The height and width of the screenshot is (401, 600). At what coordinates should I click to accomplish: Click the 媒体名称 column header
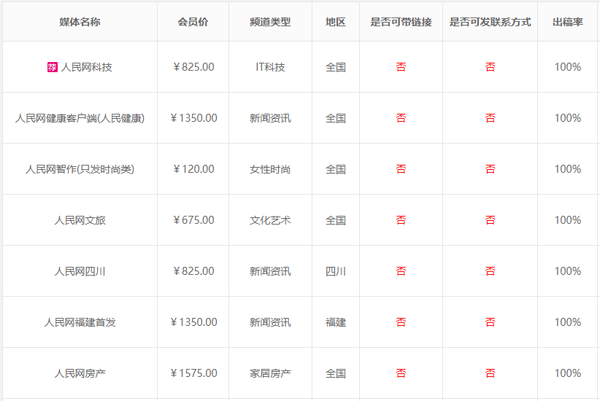[x=79, y=21]
